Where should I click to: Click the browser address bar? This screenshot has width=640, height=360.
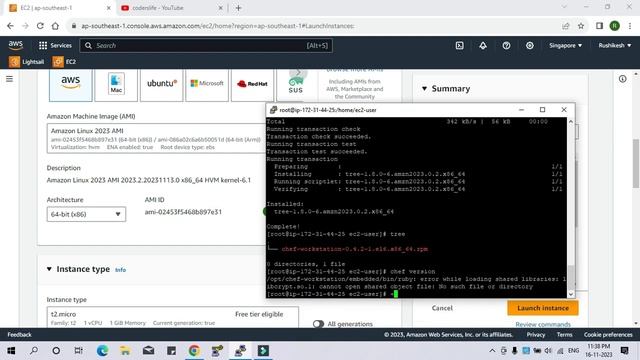pyautogui.click(x=314, y=26)
